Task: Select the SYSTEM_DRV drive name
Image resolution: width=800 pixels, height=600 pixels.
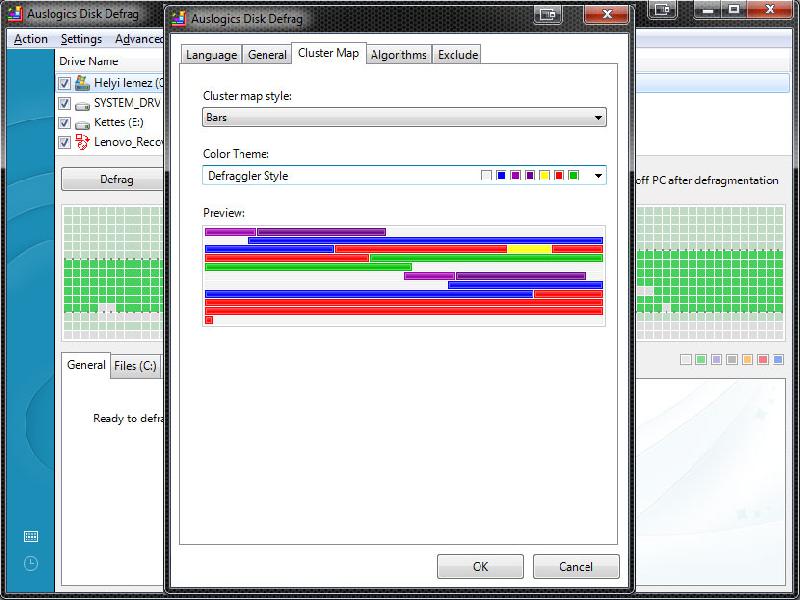Action: (x=128, y=103)
